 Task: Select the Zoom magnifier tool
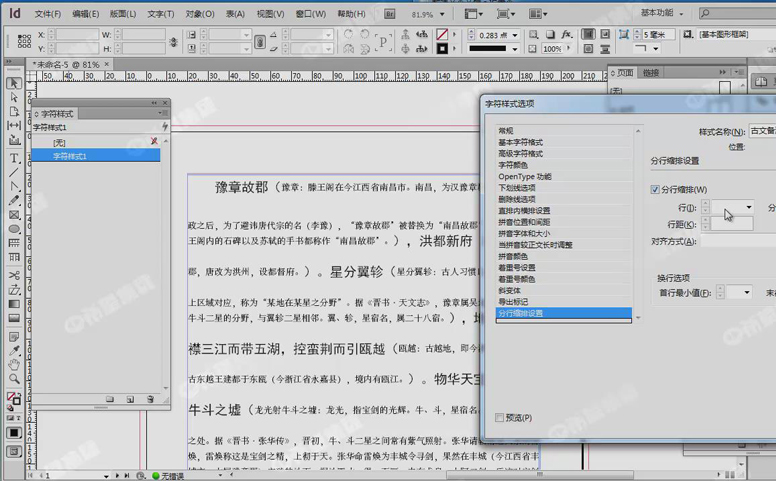tap(14, 379)
